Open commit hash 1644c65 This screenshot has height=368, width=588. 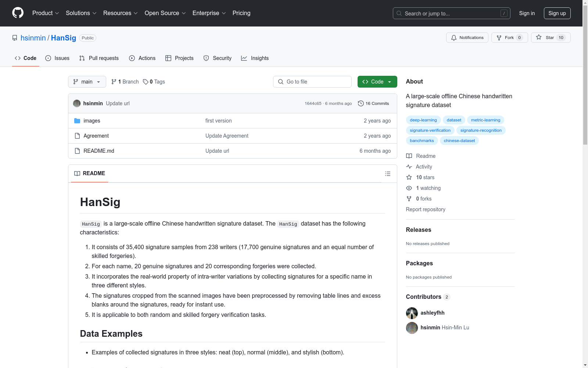click(313, 103)
